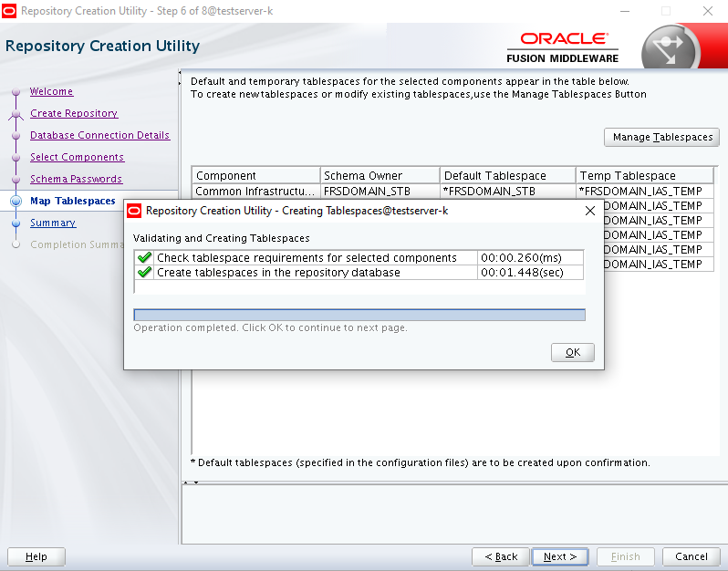
Task: Click the Completion Summary step bullet icon
Action: 16,244
